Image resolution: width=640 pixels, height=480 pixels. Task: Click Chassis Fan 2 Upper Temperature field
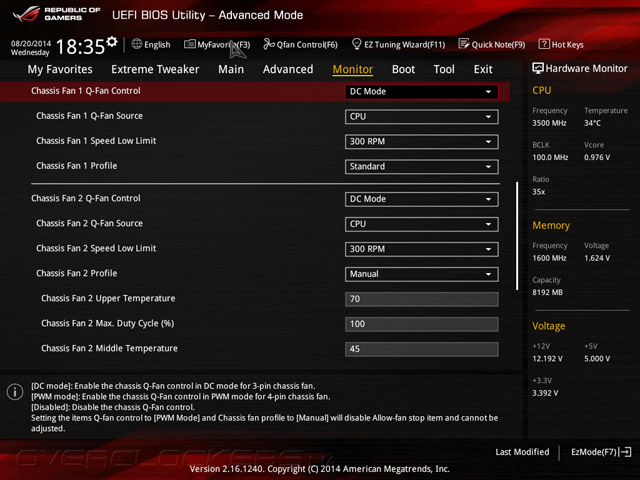(x=422, y=299)
